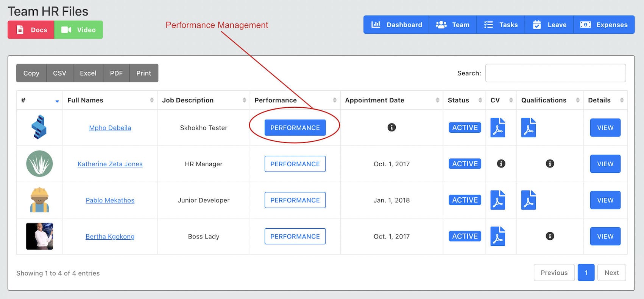
Task: Sort by Details column header
Action: coord(605,100)
